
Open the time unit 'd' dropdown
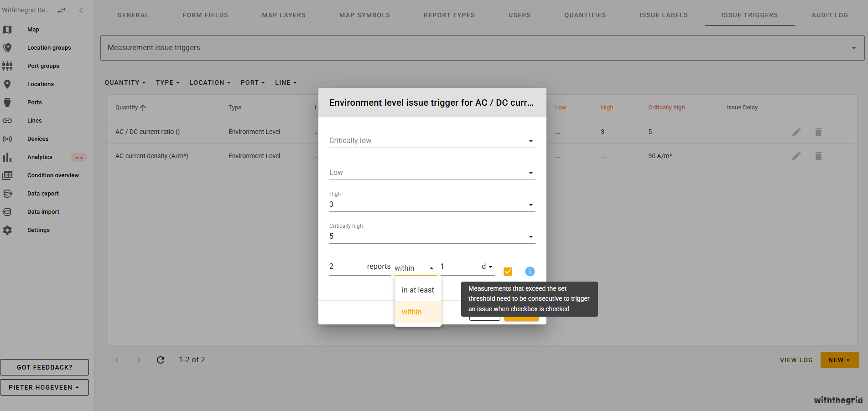point(487,267)
